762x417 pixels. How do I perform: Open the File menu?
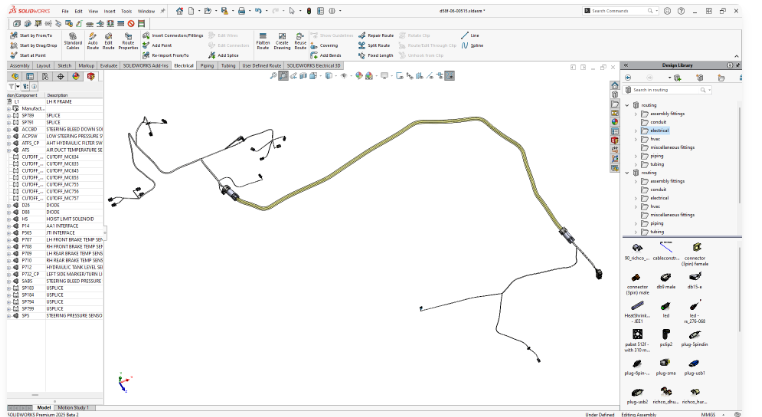pyautogui.click(x=65, y=11)
